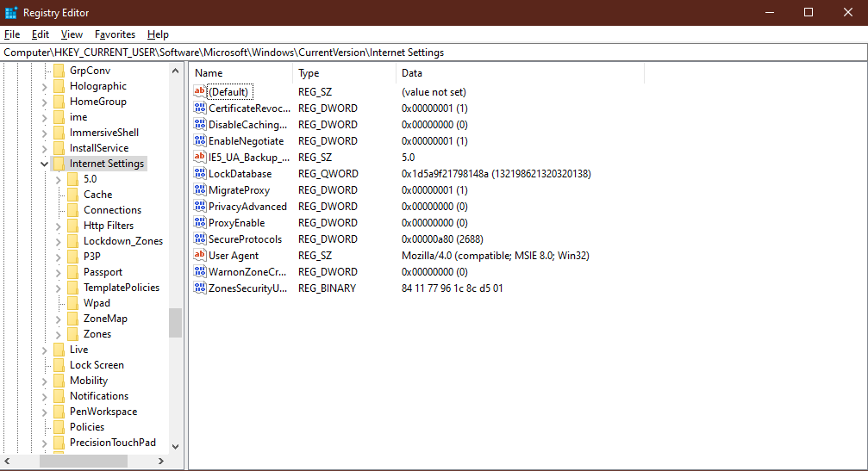Click the tree horizontal scrollbar thumb
Screen dimensions: 868x471
coord(84,461)
